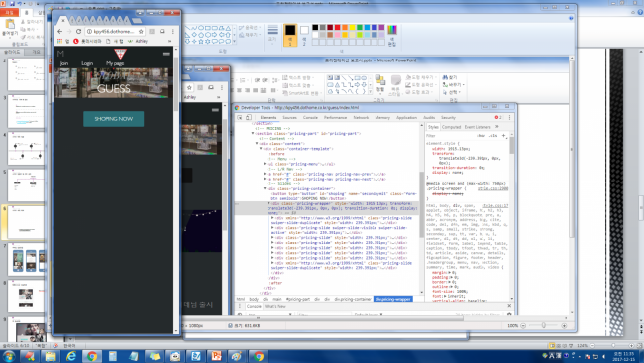
Task: Collapse the container-template div node
Action: [x=261, y=149]
